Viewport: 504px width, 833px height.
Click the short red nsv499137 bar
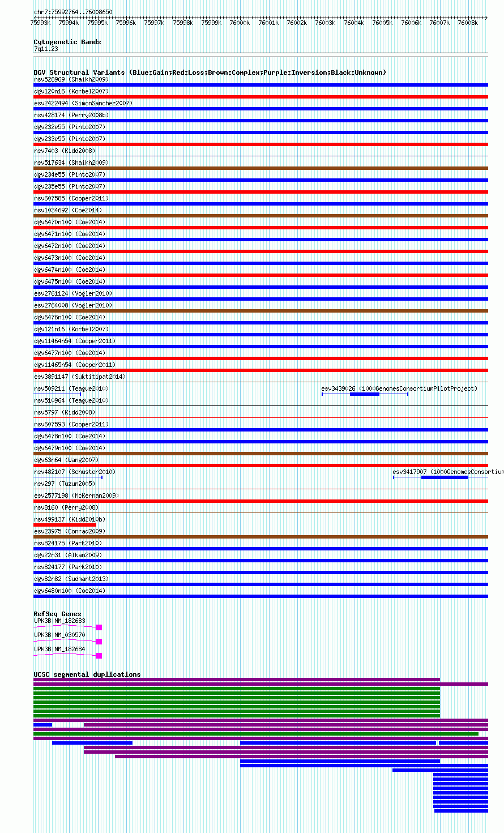65,525
